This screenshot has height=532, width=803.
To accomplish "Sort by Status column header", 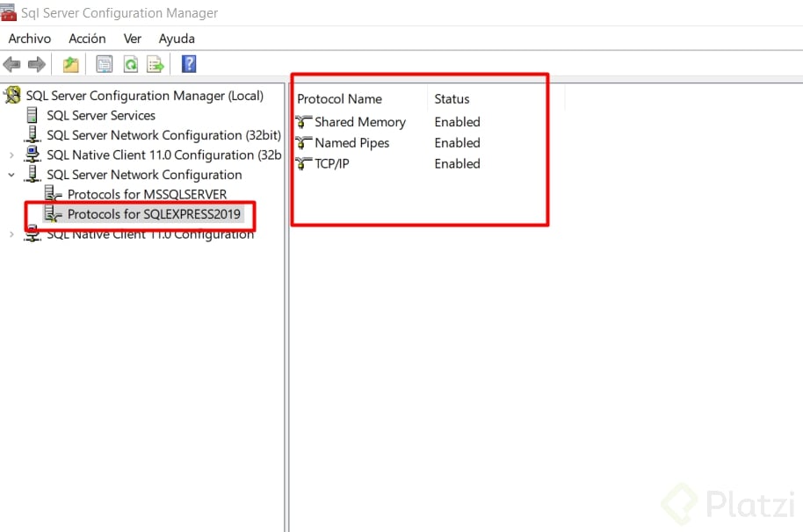I will point(452,98).
